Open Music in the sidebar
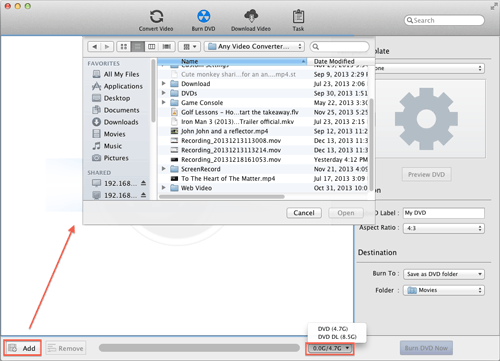The width and height of the screenshot is (500, 361). [107, 146]
